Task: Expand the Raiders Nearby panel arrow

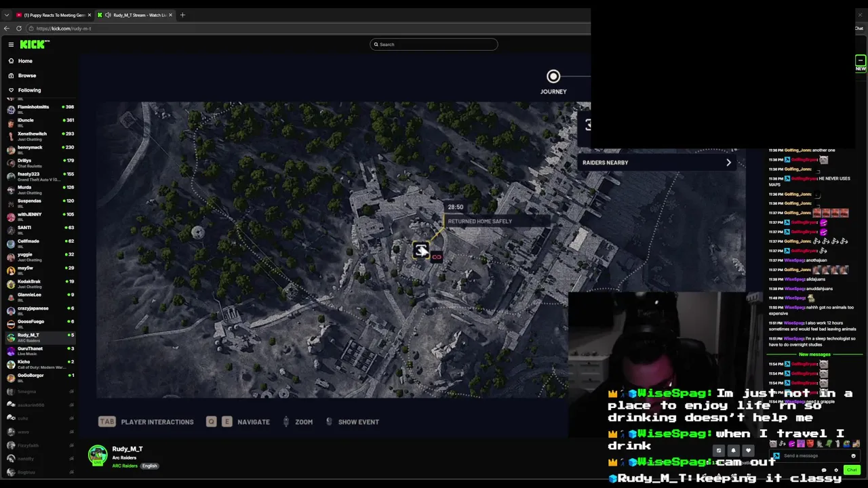Action: pyautogui.click(x=729, y=163)
